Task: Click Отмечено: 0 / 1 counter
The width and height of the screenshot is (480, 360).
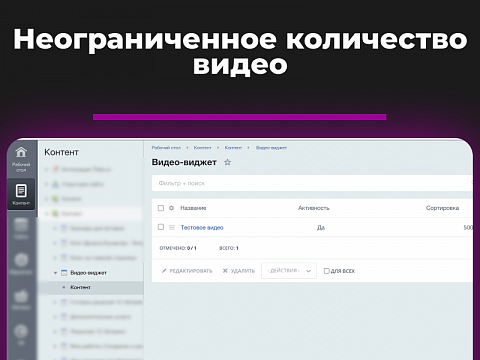Action: tap(178, 248)
